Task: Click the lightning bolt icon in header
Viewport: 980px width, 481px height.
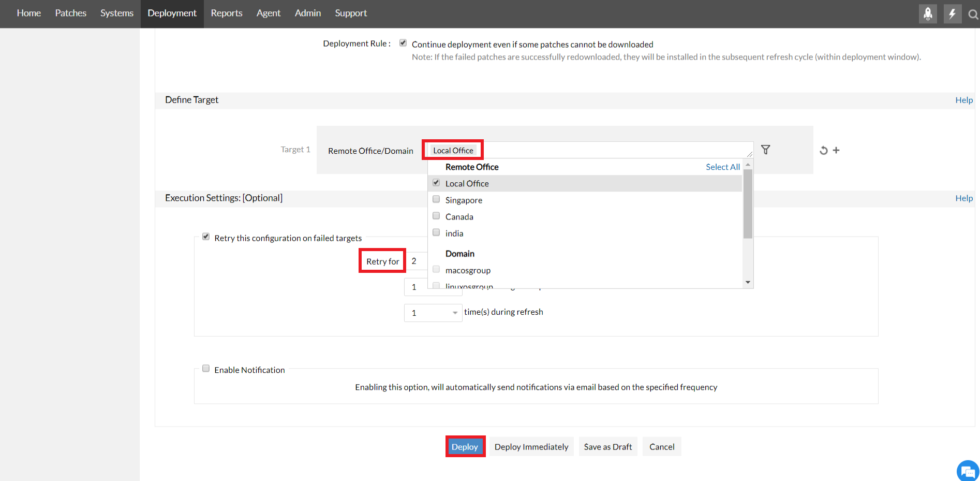Action: (952, 14)
